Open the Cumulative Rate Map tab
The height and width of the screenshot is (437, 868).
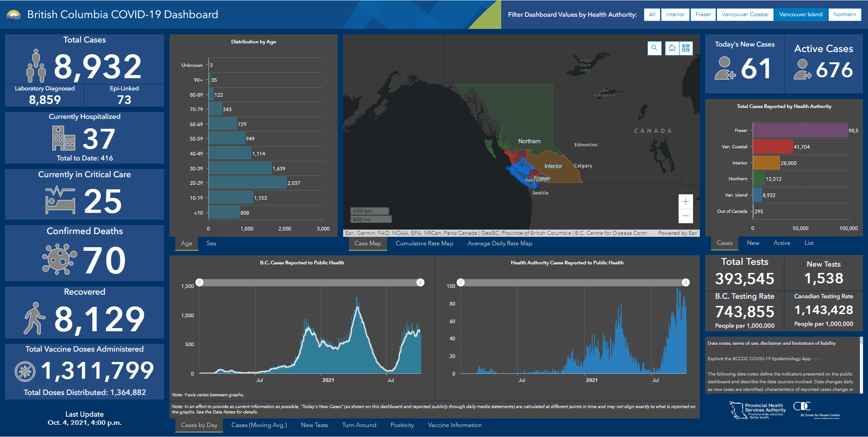point(424,244)
